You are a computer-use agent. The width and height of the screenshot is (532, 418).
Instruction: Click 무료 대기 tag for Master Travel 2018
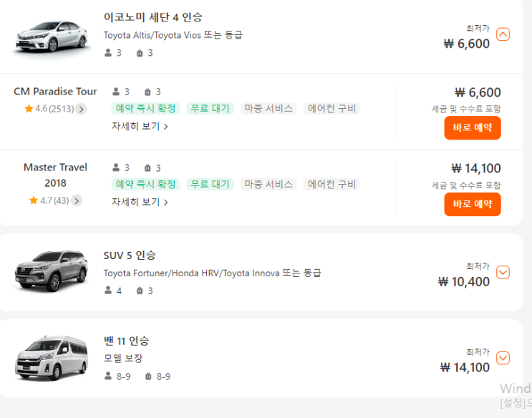coord(210,185)
